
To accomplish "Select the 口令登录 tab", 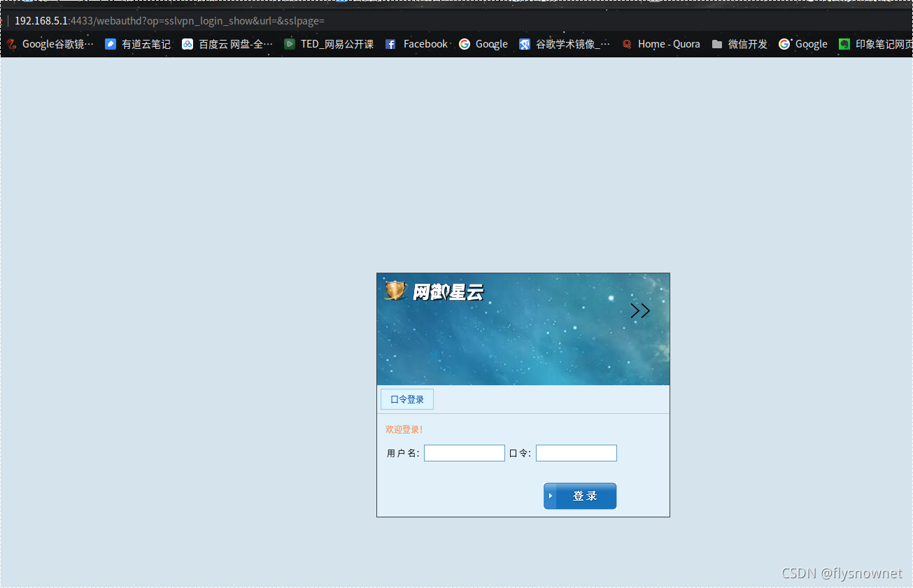I will coord(407,399).
